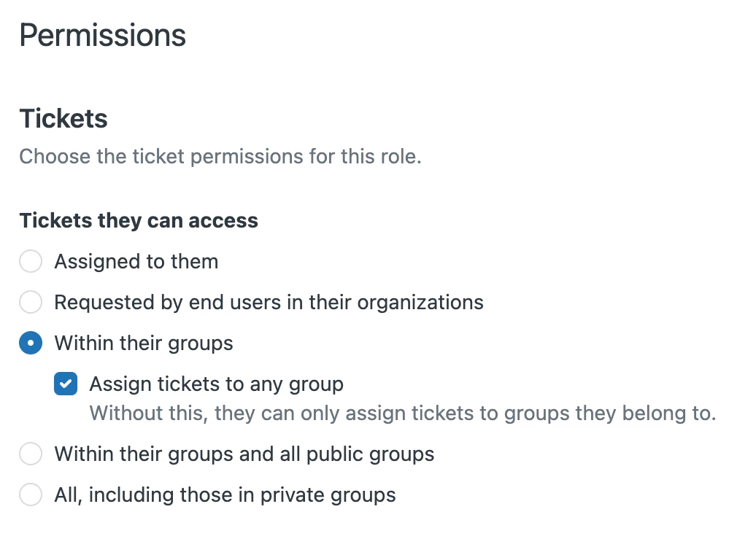Click the "Tickets they can access" subheading
Screen dimensions: 756x547
pyautogui.click(x=139, y=221)
